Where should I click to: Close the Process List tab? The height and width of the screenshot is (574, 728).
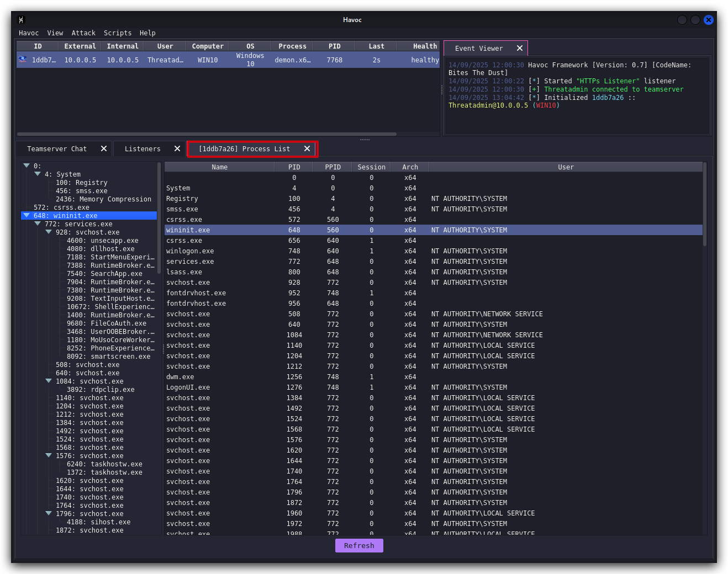pos(307,148)
